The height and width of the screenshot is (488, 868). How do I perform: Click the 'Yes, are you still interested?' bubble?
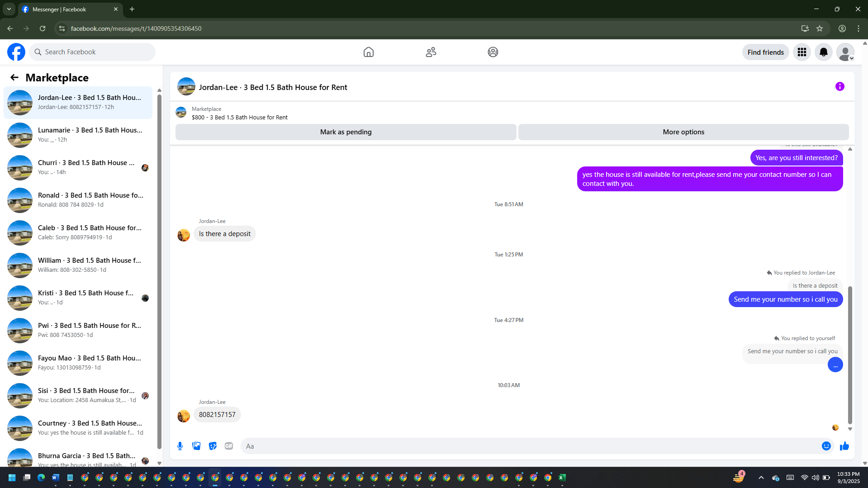[x=797, y=158]
